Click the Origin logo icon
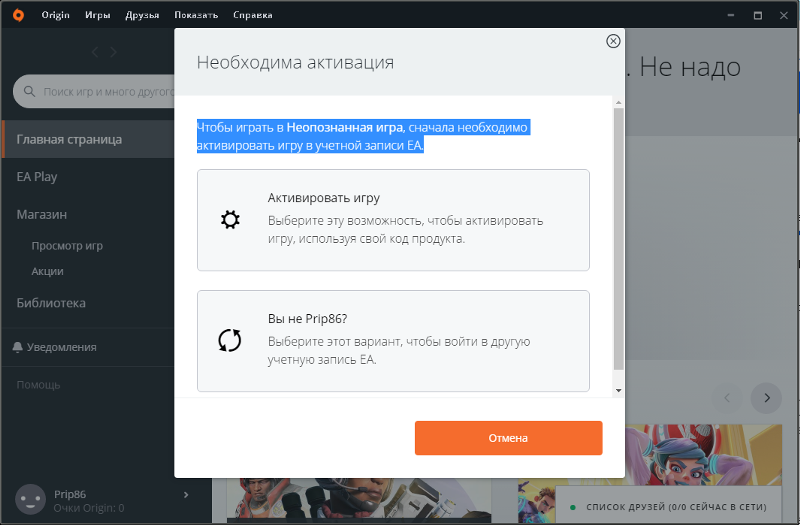This screenshot has height=525, width=800. tap(18, 15)
